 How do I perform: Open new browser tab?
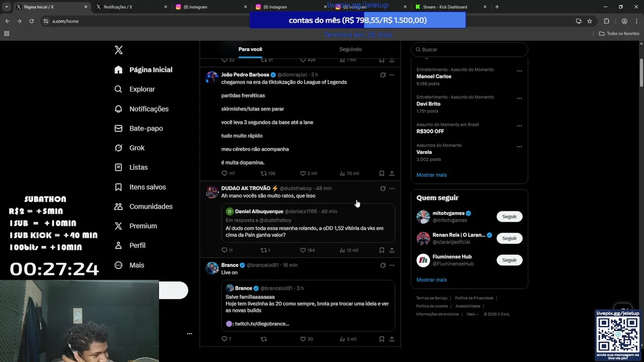click(497, 7)
